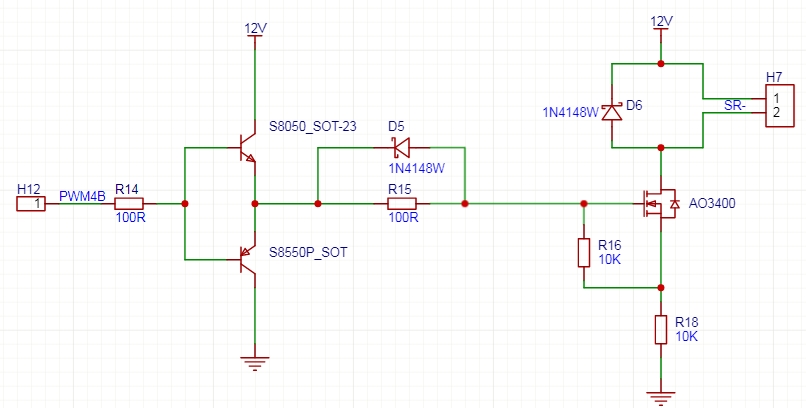Click the SR- net label

(735, 105)
